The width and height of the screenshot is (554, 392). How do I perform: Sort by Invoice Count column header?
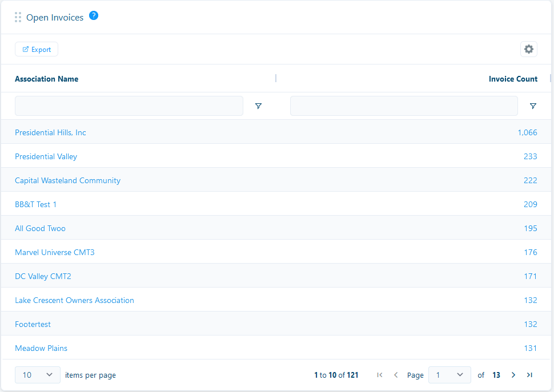click(x=513, y=79)
